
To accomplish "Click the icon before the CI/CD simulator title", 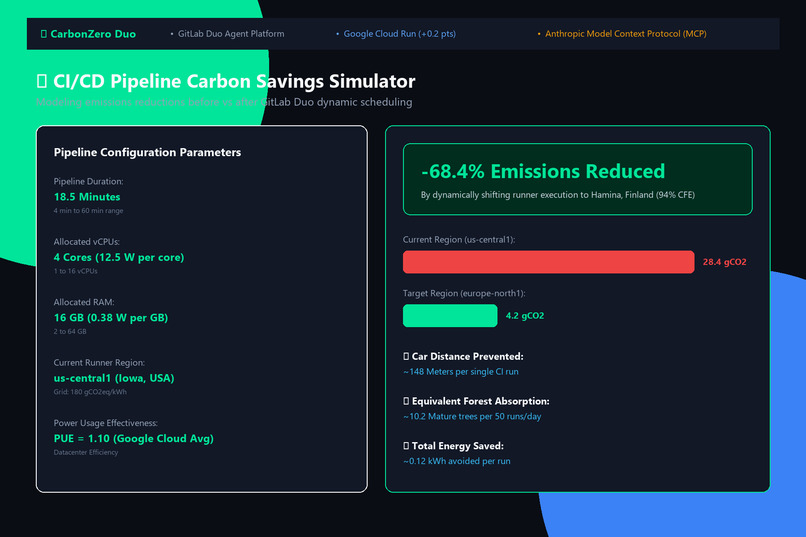I will [42, 81].
